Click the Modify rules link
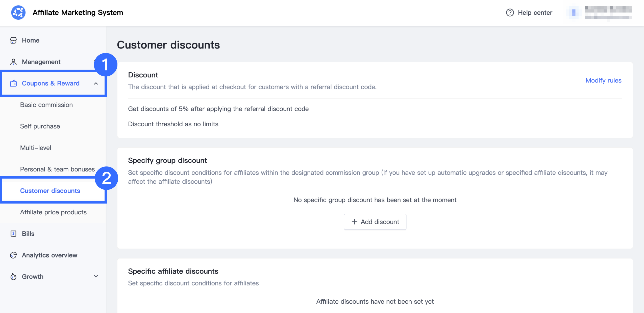The width and height of the screenshot is (644, 313). (603, 80)
